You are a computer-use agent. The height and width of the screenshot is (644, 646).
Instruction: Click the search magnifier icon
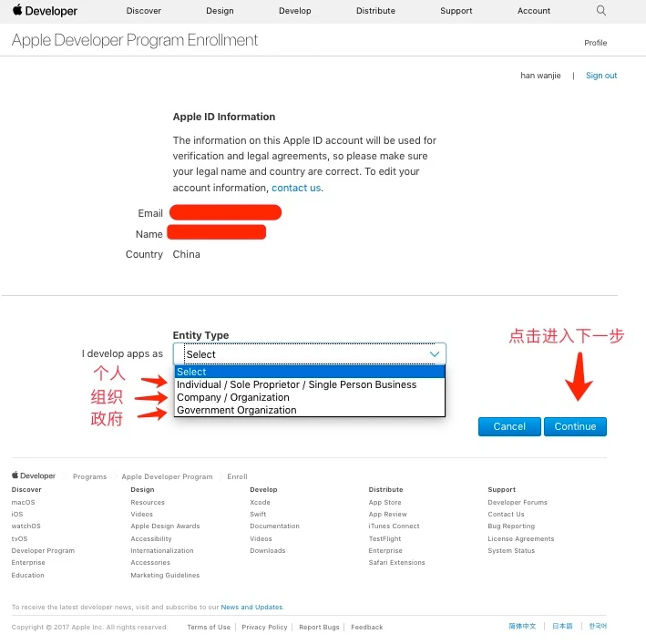coord(601,10)
